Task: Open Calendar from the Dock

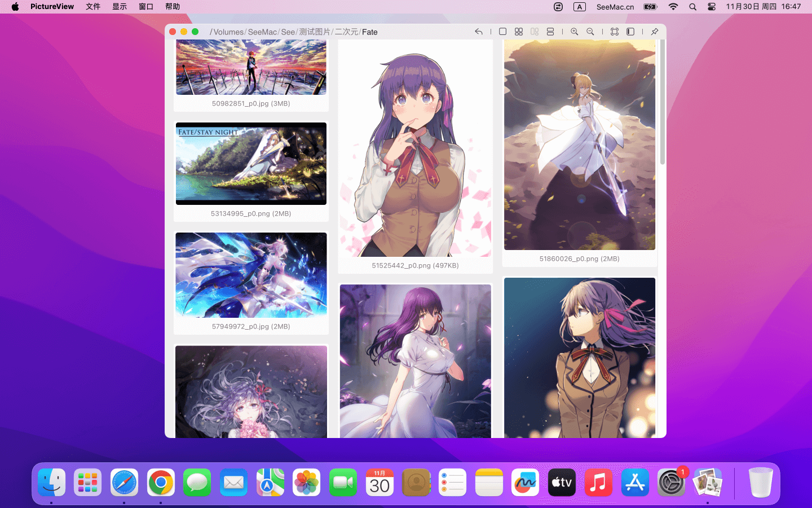Action: (379, 483)
